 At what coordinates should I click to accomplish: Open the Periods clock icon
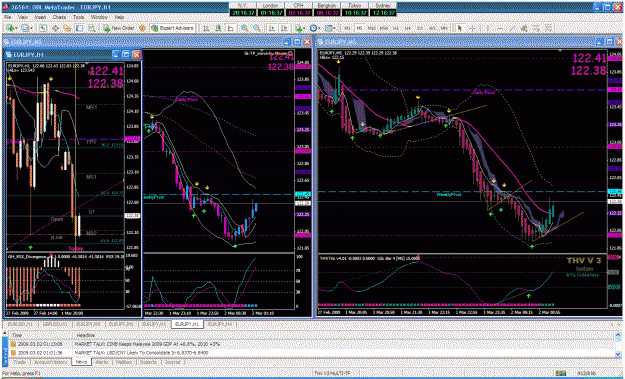313,28
